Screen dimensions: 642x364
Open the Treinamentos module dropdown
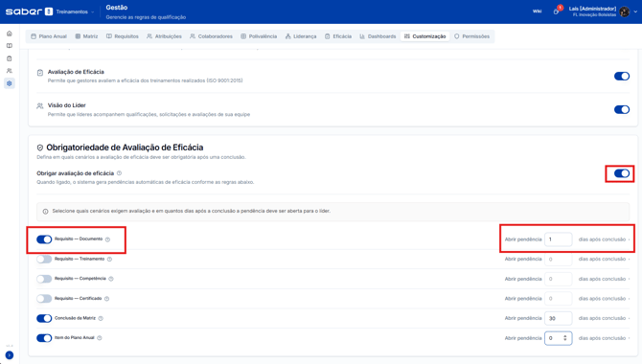75,11
